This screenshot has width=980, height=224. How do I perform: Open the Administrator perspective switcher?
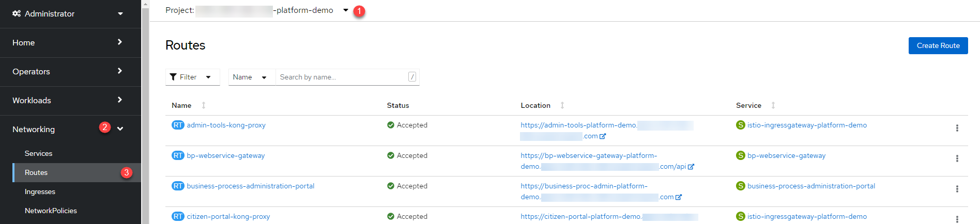(x=70, y=14)
